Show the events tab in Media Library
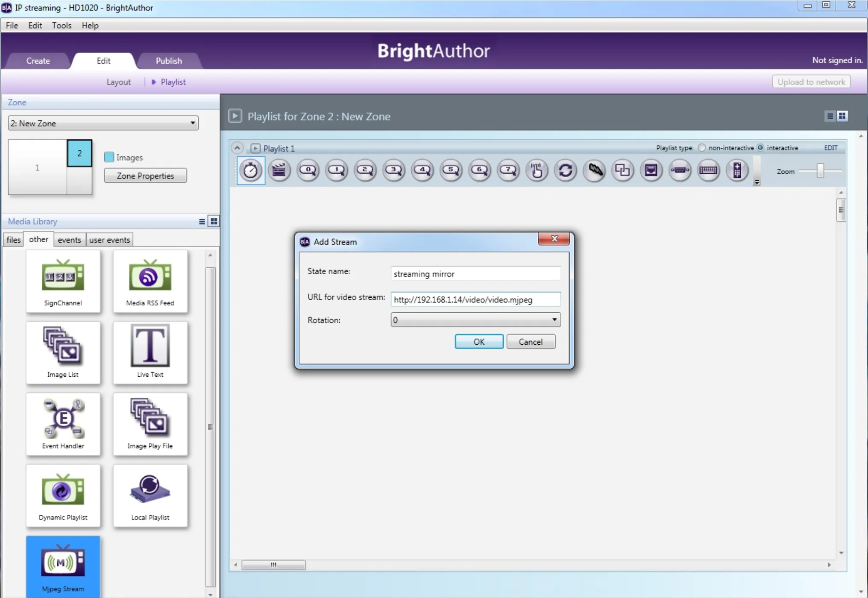 (69, 240)
